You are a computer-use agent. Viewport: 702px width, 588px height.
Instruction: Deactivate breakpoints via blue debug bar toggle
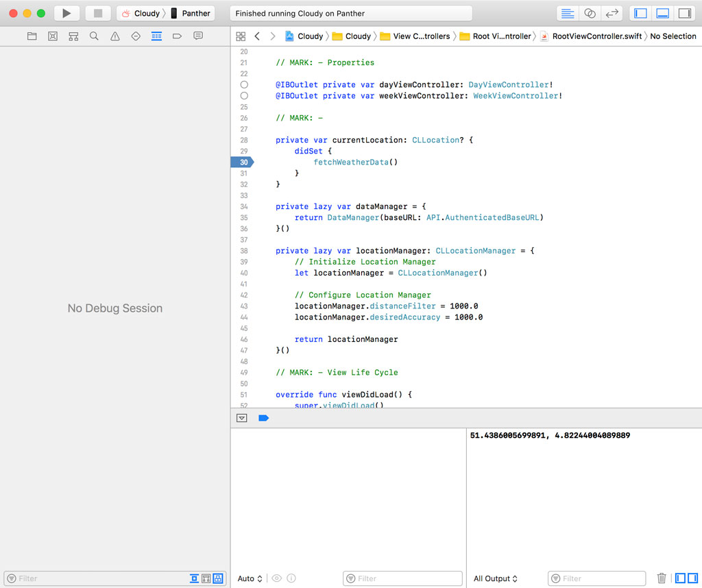click(264, 417)
